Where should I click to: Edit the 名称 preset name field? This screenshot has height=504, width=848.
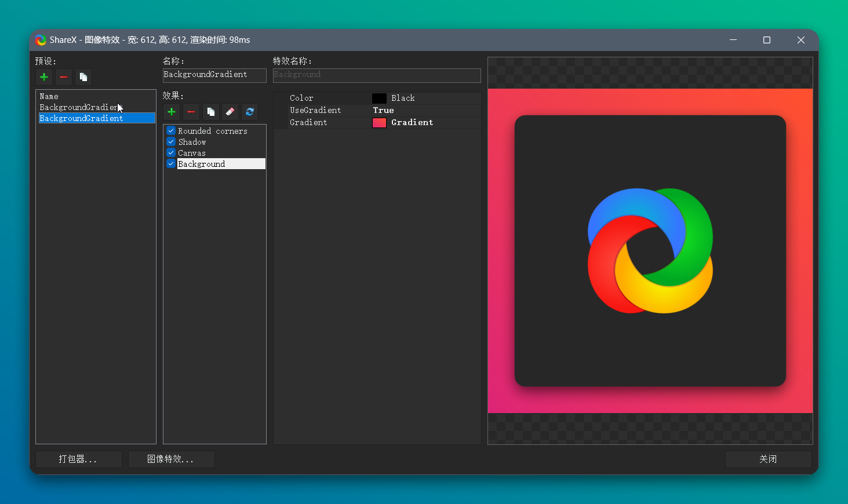pyautogui.click(x=214, y=75)
